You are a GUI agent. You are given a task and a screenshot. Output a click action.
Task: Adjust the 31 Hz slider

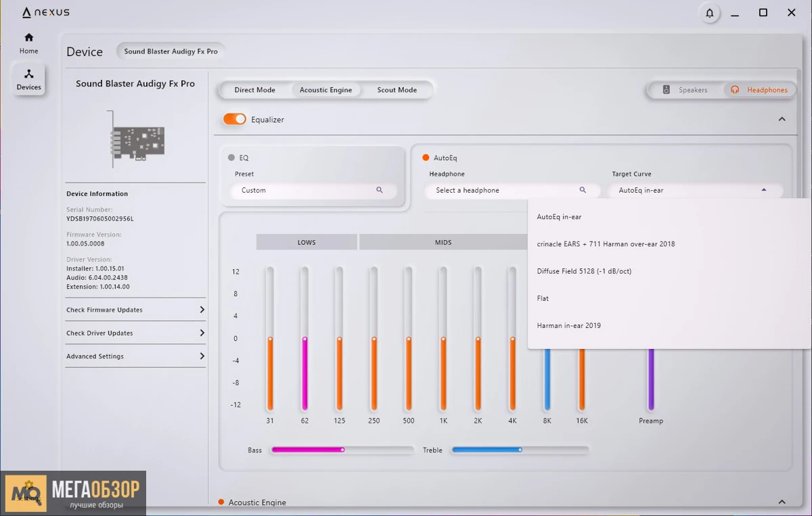pos(270,338)
